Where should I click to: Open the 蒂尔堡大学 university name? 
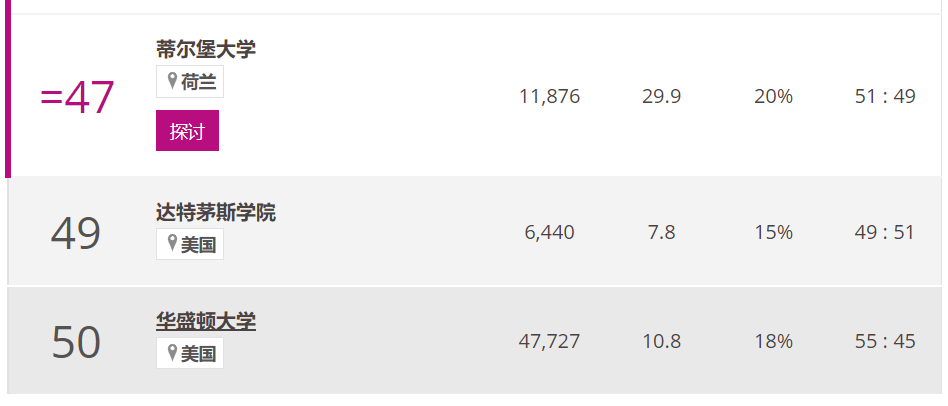[206, 49]
